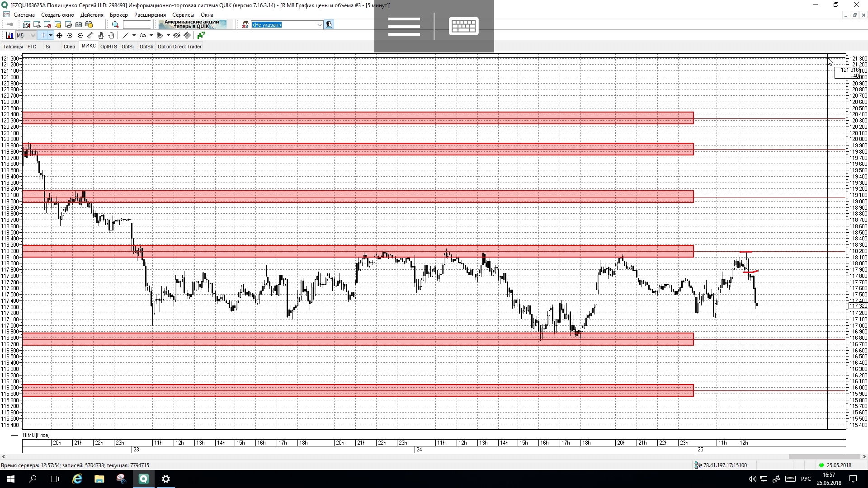Click the zoom out magnifier icon
This screenshot has width=868, height=488.
pos(80,35)
